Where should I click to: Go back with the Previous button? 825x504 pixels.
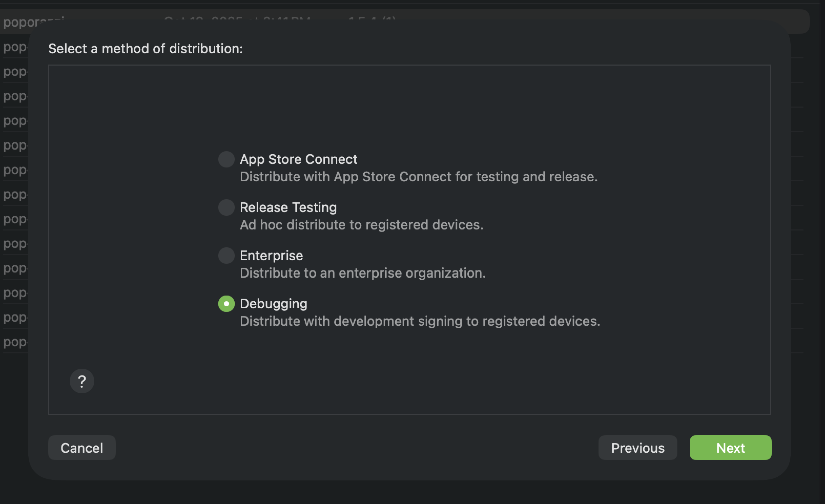[637, 448]
